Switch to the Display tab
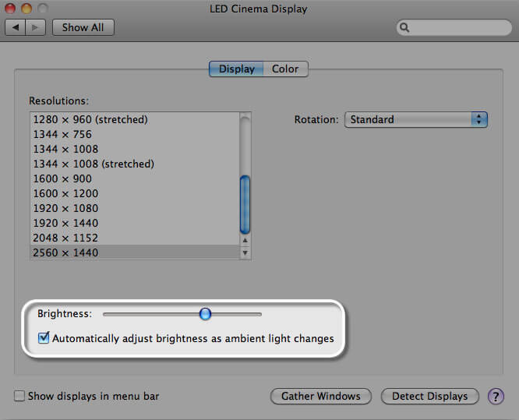The image size is (519, 420). tap(236, 69)
